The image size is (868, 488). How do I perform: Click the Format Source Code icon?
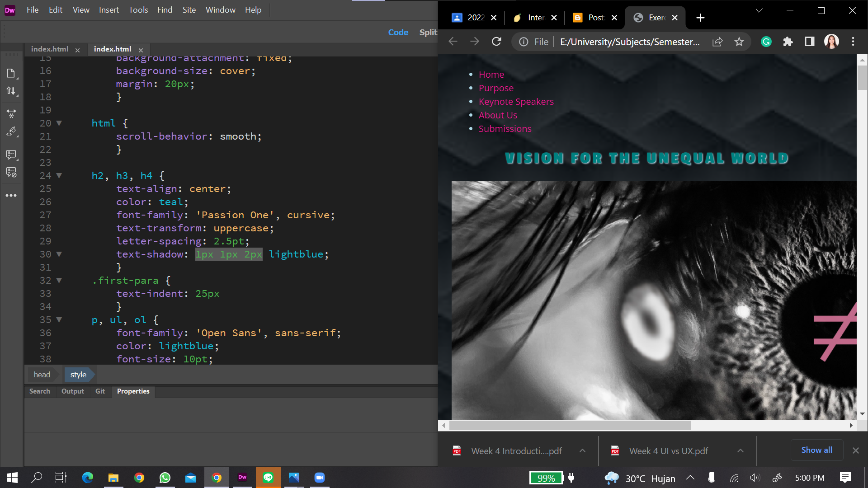coord(11,131)
